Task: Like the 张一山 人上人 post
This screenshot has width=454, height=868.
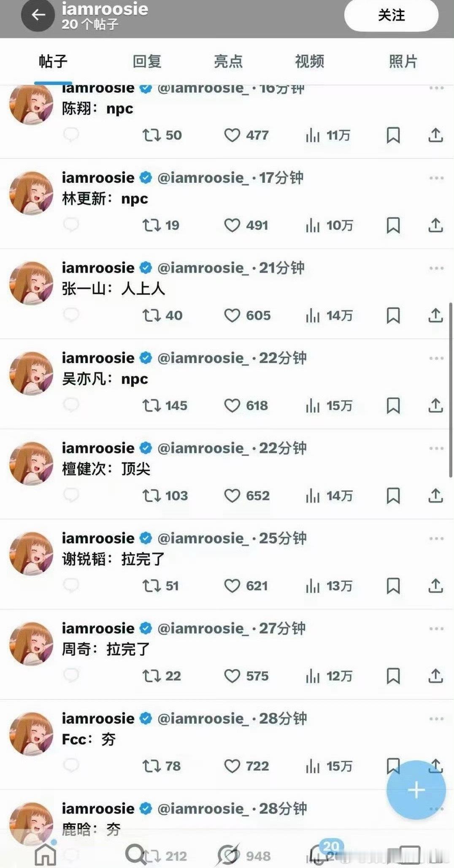Action: pyautogui.click(x=247, y=315)
